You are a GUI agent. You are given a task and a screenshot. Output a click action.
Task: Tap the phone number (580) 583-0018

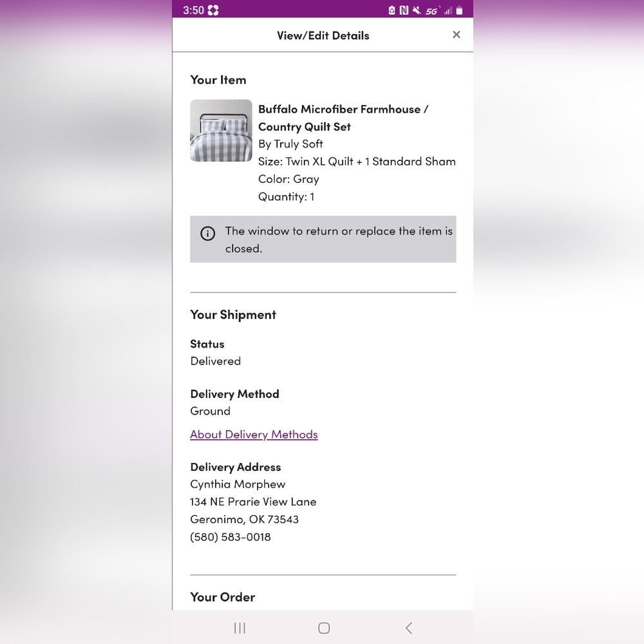(230, 537)
